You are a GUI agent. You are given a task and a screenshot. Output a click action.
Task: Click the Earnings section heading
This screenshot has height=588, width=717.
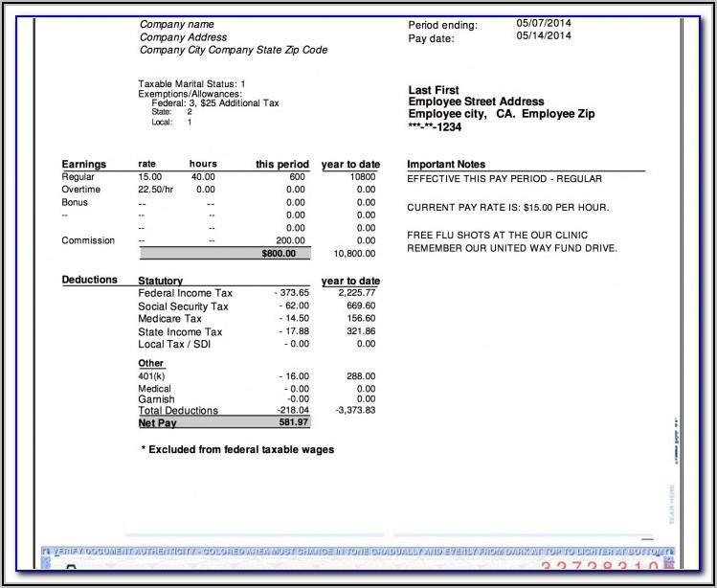pyautogui.click(x=84, y=164)
